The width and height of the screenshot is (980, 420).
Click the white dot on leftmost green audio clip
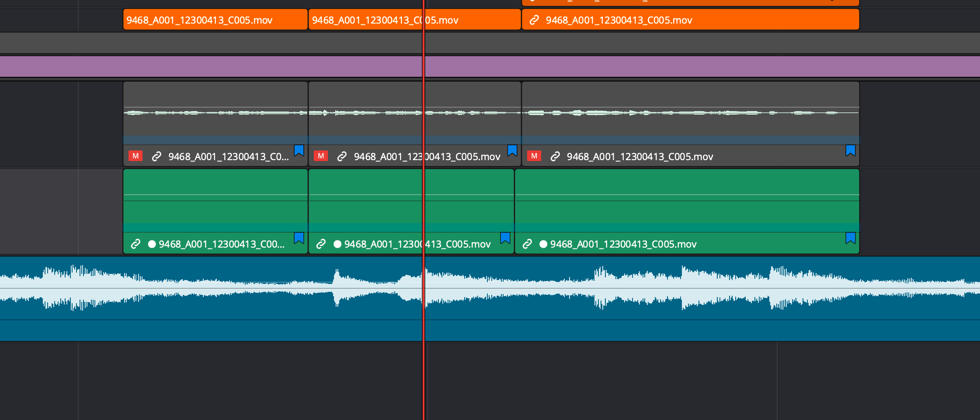(x=152, y=244)
